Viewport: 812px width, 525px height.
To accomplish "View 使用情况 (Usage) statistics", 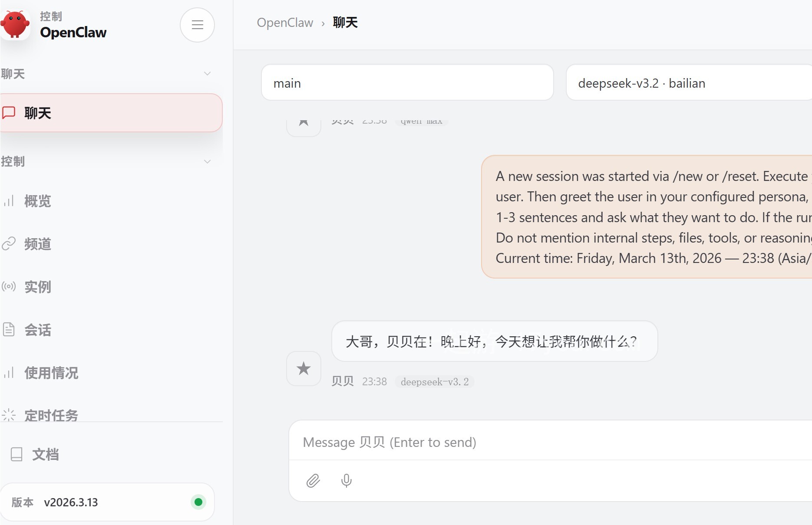I will pos(51,373).
